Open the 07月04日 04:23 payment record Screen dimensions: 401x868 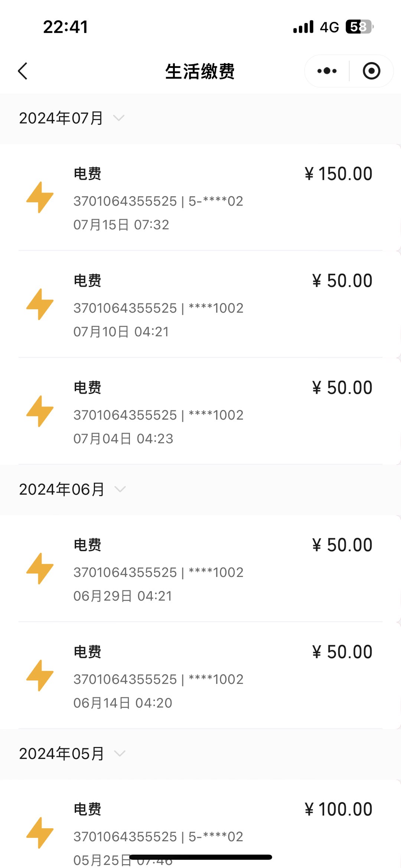[x=200, y=411]
